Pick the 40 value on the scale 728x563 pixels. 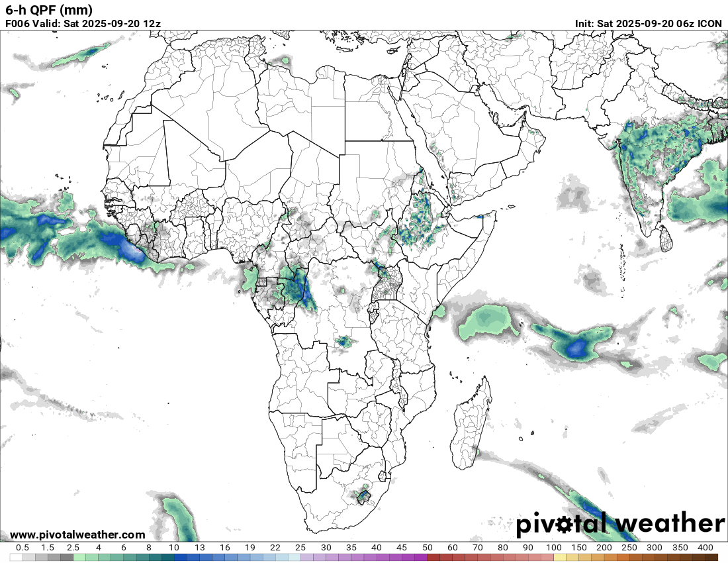(377, 548)
